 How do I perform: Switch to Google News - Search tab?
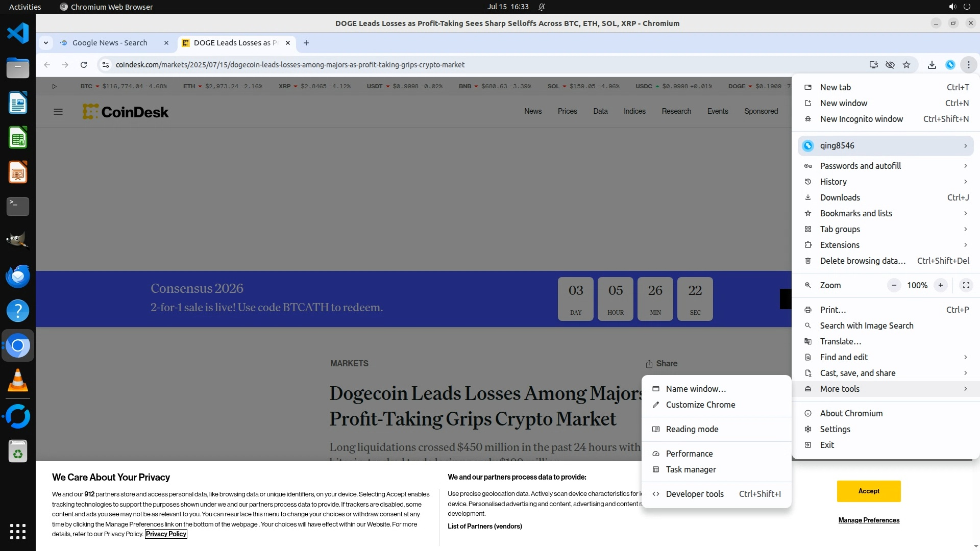click(x=110, y=43)
